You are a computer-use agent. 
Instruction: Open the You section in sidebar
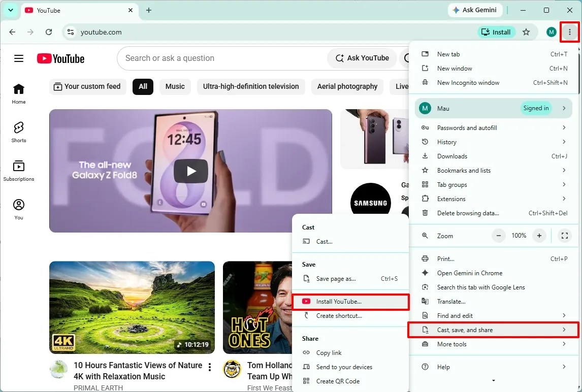(x=19, y=209)
